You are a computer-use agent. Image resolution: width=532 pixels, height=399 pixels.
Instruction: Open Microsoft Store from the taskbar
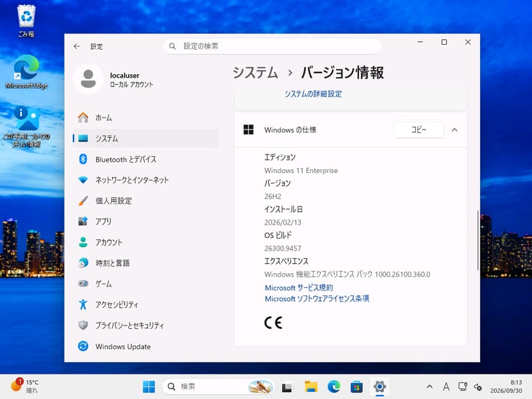coord(356,386)
